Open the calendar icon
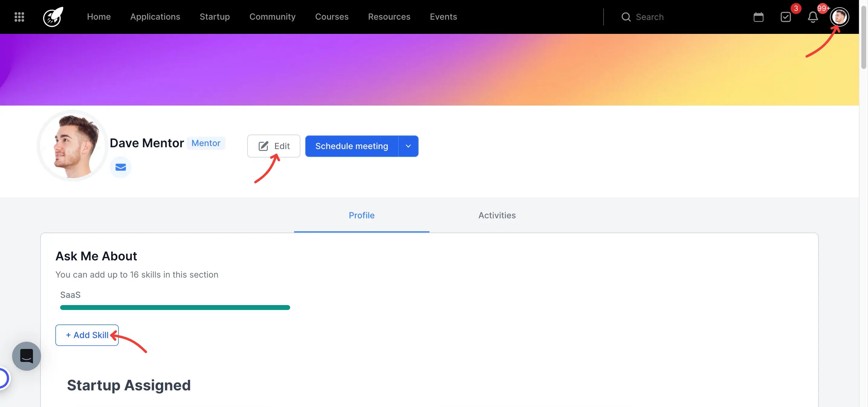This screenshot has height=407, width=868. [x=759, y=17]
